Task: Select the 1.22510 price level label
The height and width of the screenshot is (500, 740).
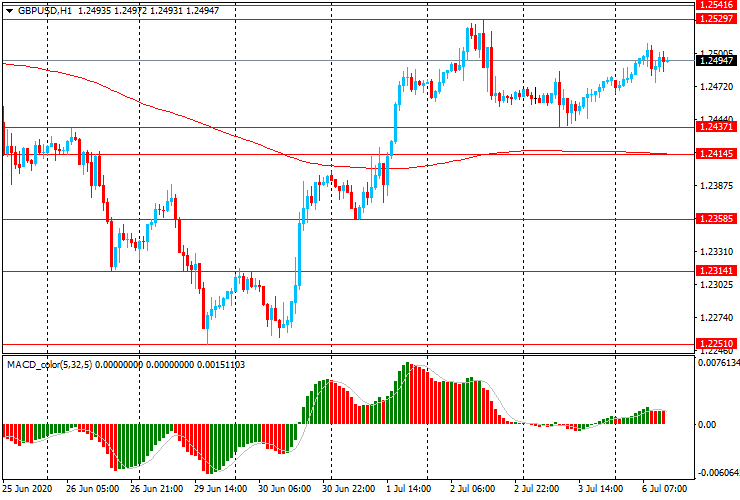Action: click(716, 344)
